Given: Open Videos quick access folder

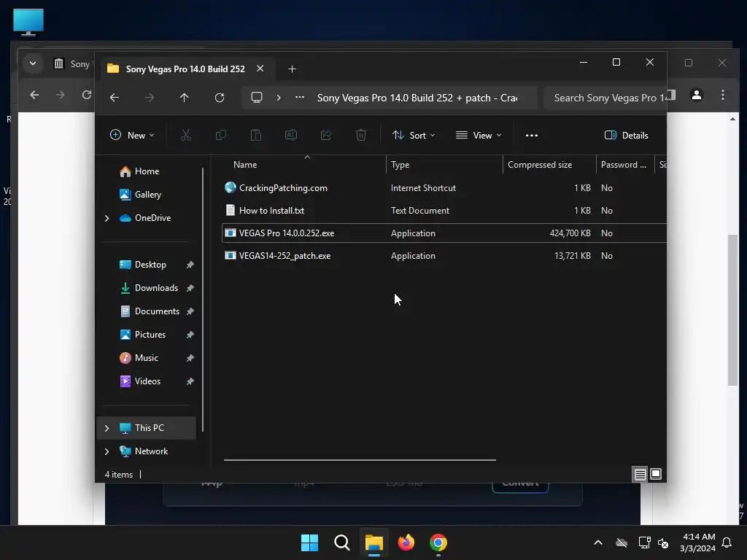Looking at the screenshot, I should tap(147, 381).
